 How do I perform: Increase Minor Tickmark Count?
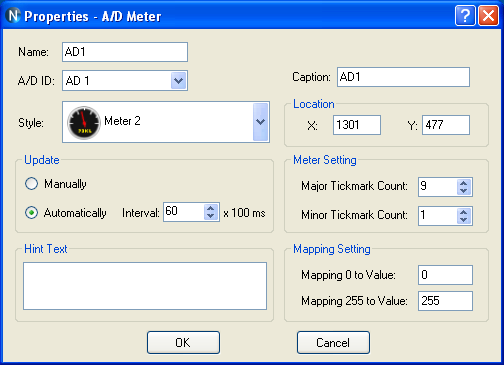(x=463, y=212)
